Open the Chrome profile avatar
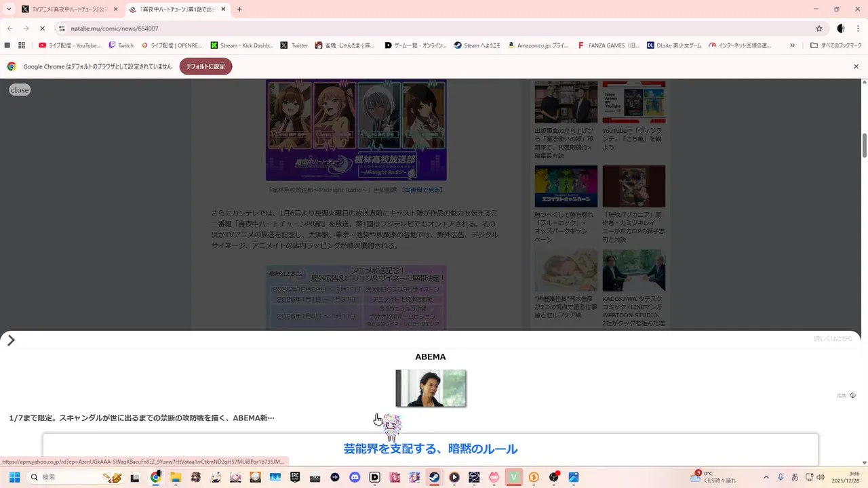 pos(841,28)
